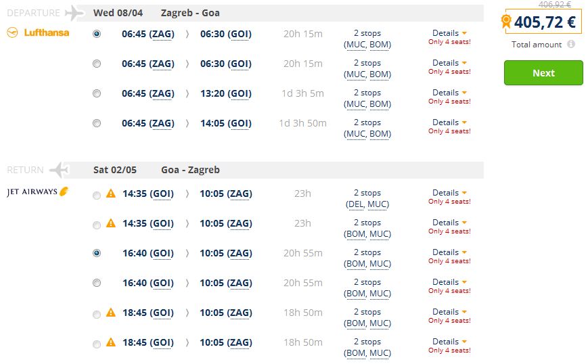
Task: Click the return airplane icon
Action: pyautogui.click(x=60, y=169)
